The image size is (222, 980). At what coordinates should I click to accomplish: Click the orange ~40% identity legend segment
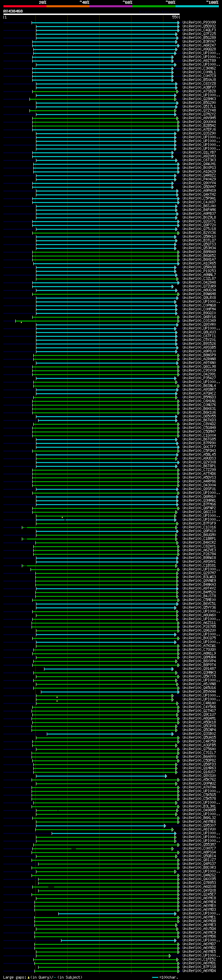[x=68, y=6]
